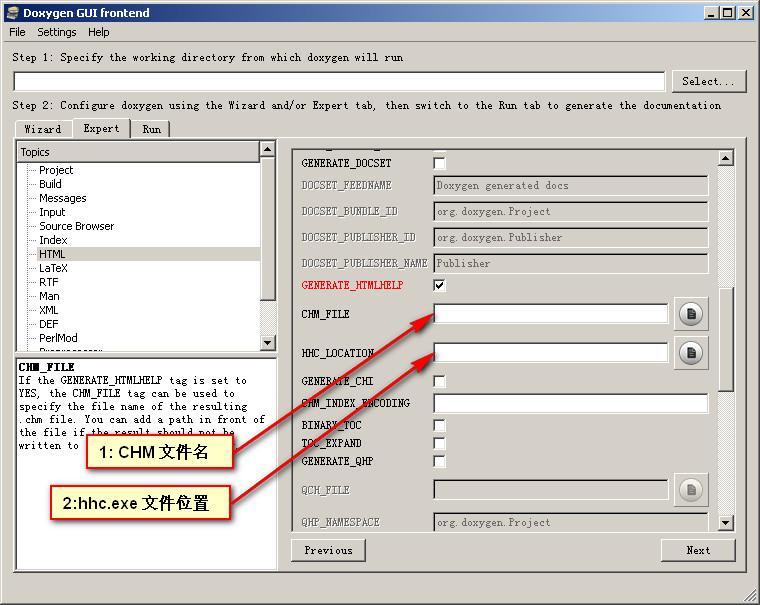
Task: Click the DOCSET_FEEDNAME disabled field
Action: (x=570, y=186)
